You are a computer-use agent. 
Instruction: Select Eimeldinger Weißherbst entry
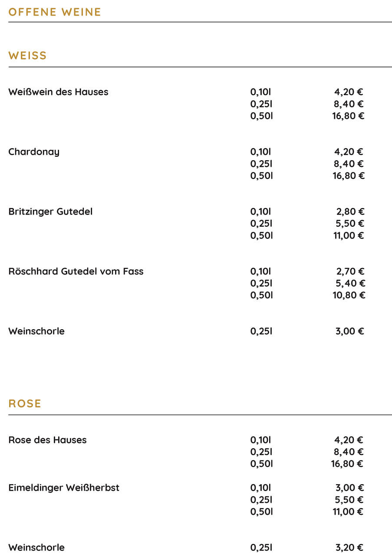64,488
